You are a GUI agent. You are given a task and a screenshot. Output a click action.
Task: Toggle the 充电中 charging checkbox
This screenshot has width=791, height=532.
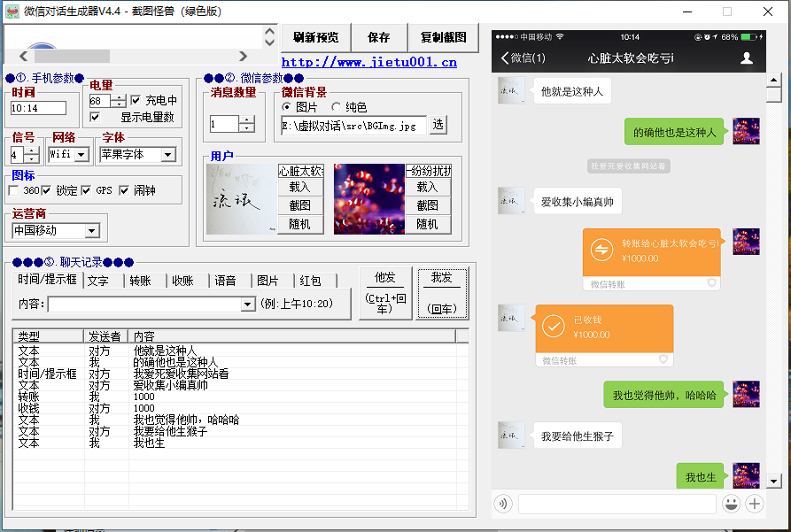[x=136, y=100]
